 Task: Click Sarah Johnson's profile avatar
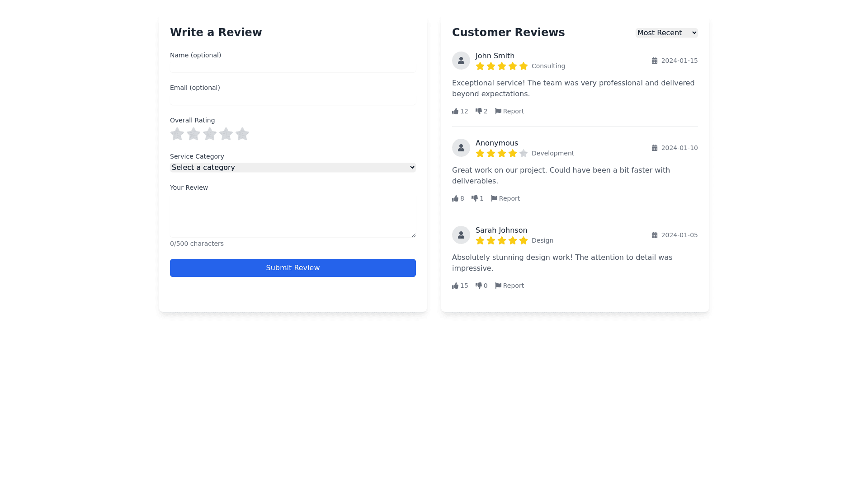[461, 235]
